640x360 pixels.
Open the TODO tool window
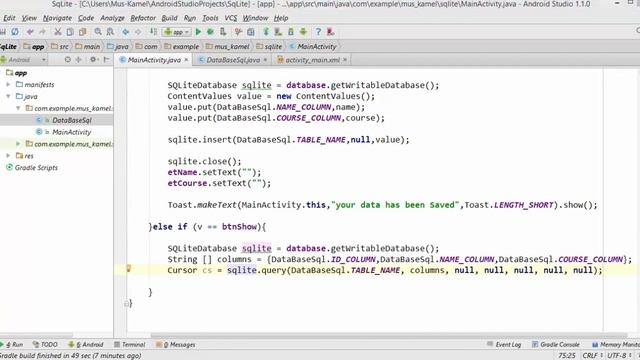click(x=45, y=344)
